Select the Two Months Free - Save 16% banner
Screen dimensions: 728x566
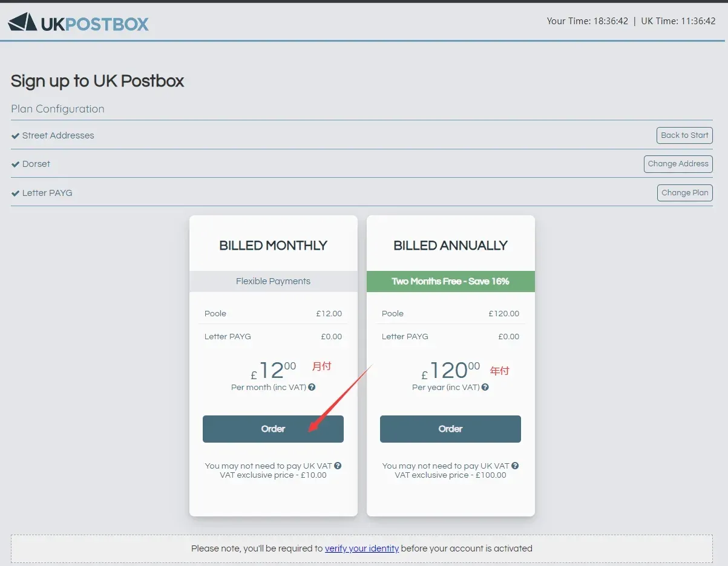(x=450, y=281)
